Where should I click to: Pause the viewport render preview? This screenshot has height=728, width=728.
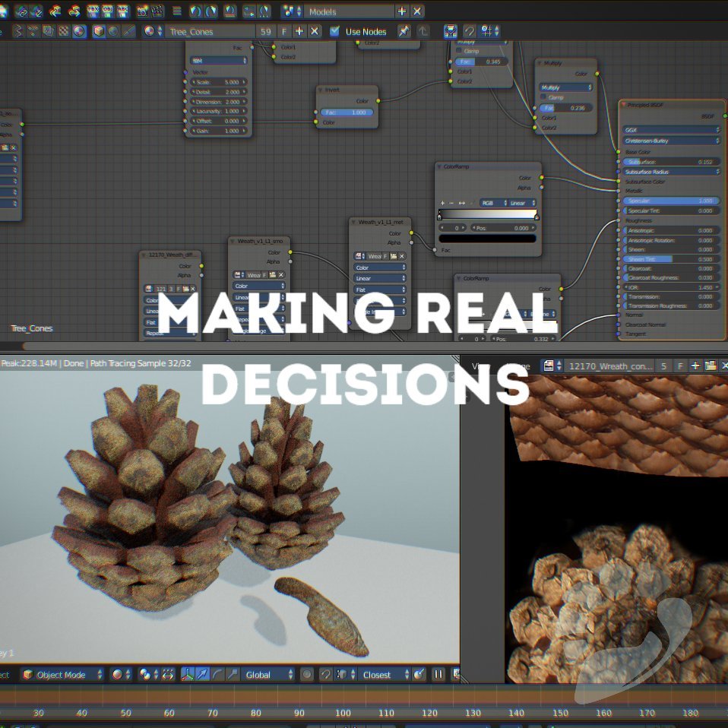438,674
